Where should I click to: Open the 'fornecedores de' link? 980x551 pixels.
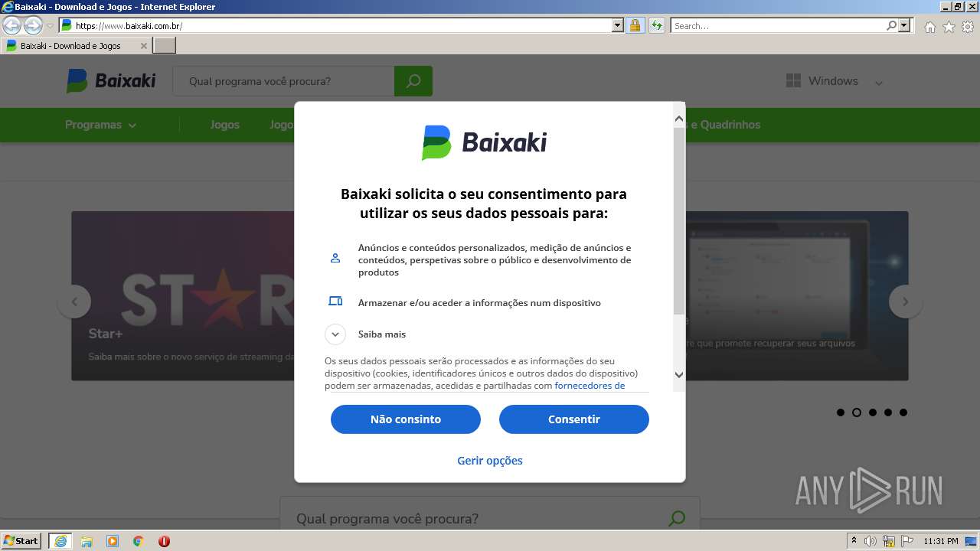coord(590,386)
